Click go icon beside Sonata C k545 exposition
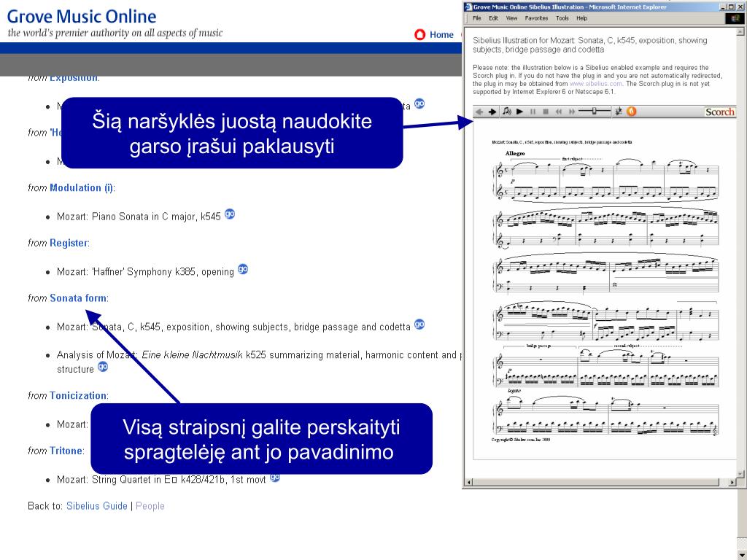Screen dimensions: 747x560 coord(419,324)
